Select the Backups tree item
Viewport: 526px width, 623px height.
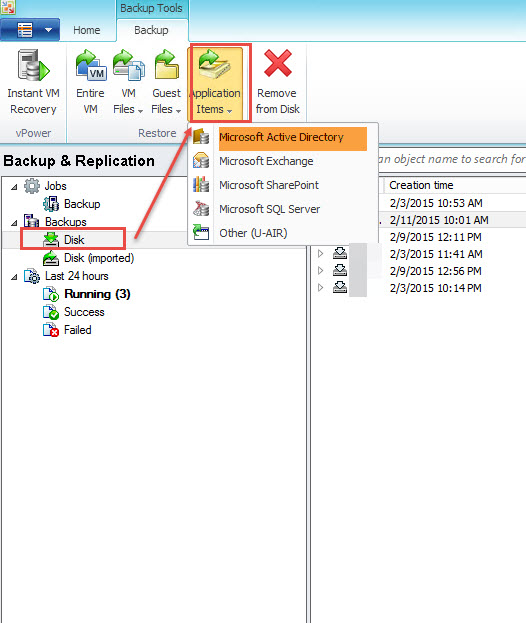point(66,222)
